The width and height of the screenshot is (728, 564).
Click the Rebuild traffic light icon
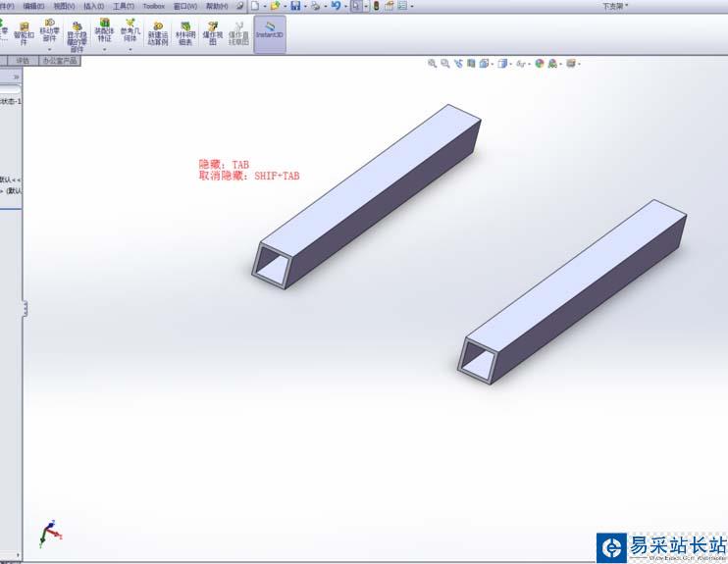click(x=376, y=6)
